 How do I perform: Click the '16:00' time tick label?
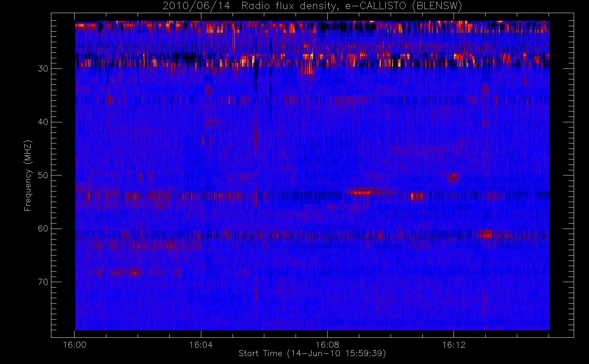[x=75, y=345]
